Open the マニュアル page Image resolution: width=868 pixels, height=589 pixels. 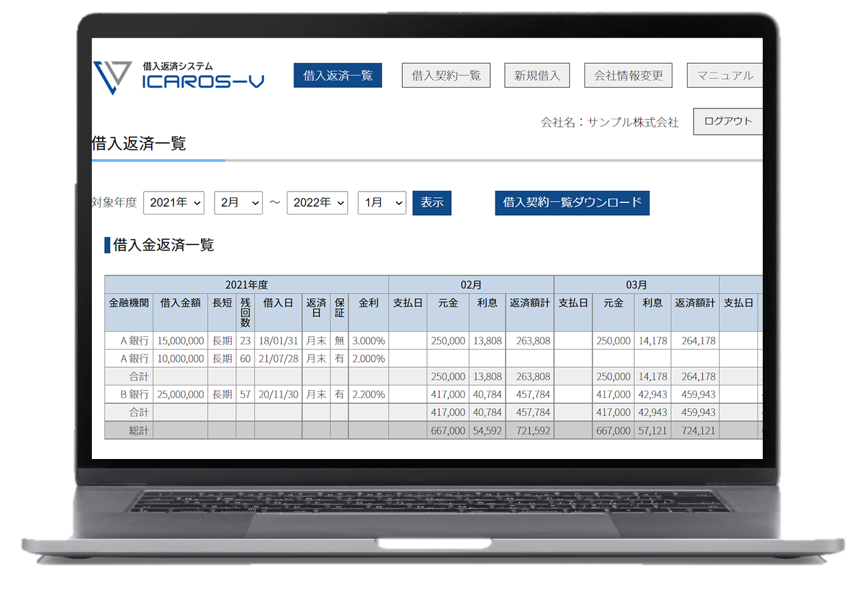click(725, 76)
